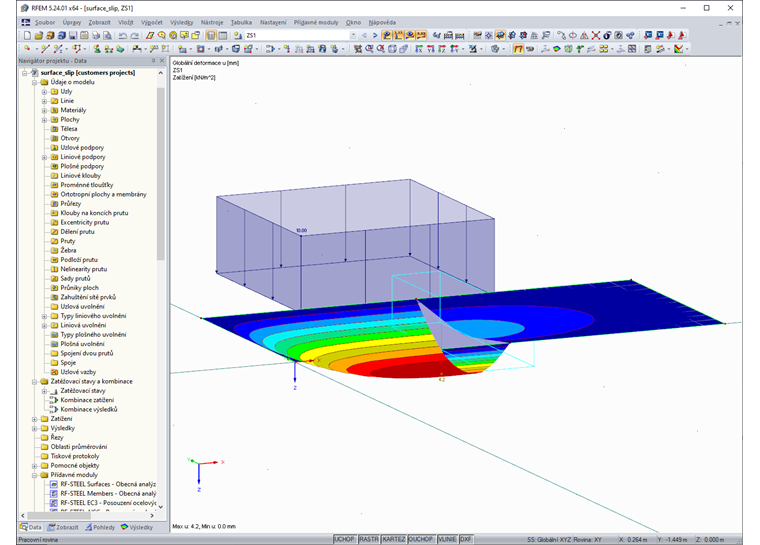Click the Print preview icon
Screen dimensions: 760x545
click(x=107, y=35)
